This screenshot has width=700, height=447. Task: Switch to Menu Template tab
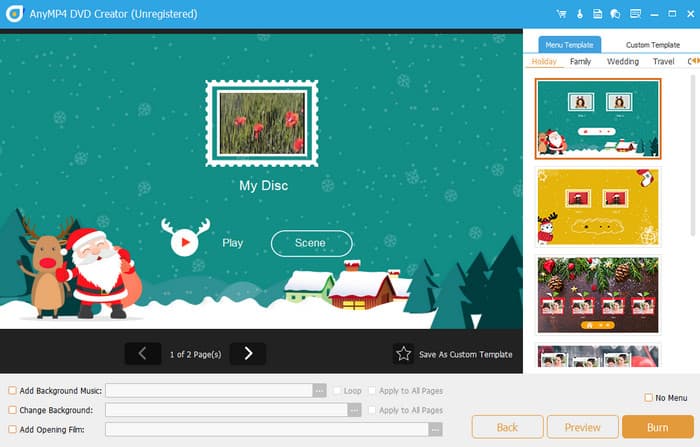click(570, 45)
